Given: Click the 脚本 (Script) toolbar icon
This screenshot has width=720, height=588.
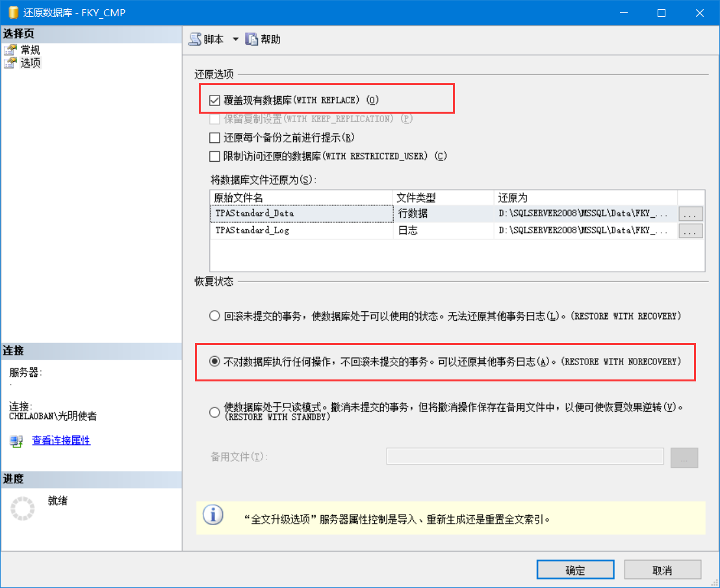Looking at the screenshot, I should [x=195, y=39].
